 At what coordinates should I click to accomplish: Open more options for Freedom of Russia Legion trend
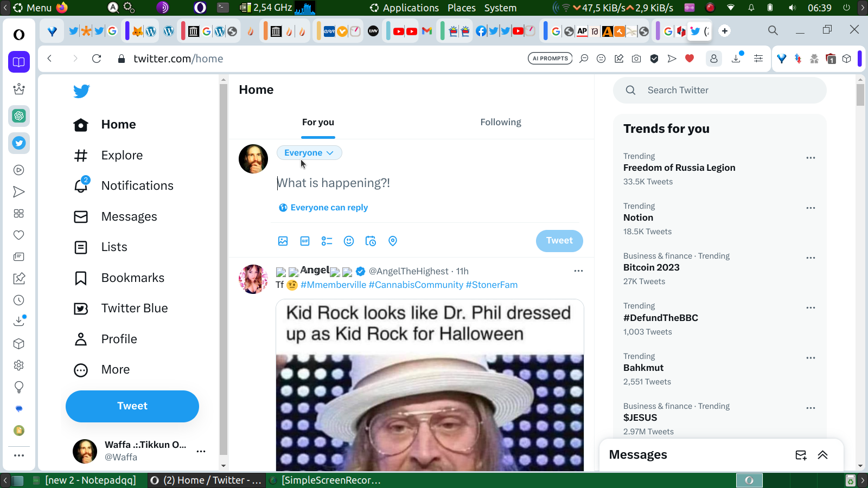[810, 158]
